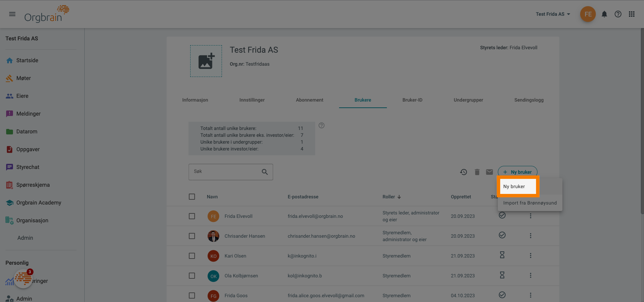The image size is (644, 302).
Task: Switch to the Innstillinger tab
Action: point(252,100)
